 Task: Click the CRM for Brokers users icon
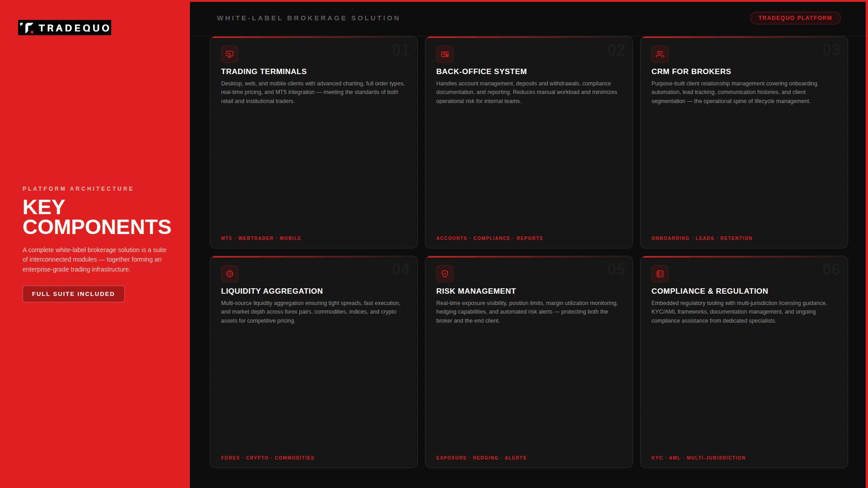tap(660, 54)
